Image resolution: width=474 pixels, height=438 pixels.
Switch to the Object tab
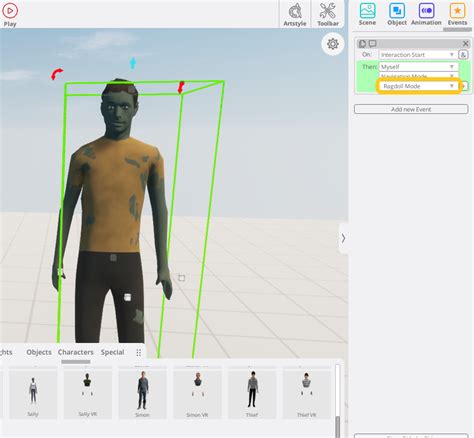click(x=397, y=14)
